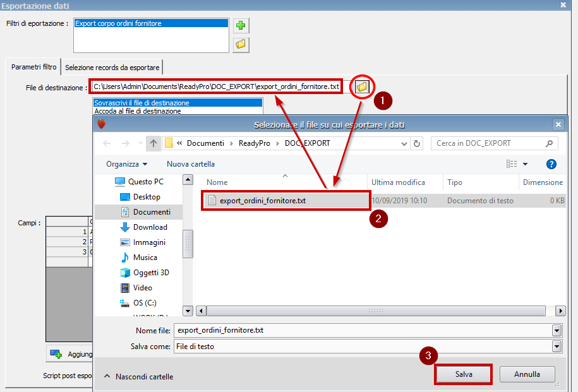Refresh the DOC_EXPORT folder view
578x392 pixels.
pos(417,143)
